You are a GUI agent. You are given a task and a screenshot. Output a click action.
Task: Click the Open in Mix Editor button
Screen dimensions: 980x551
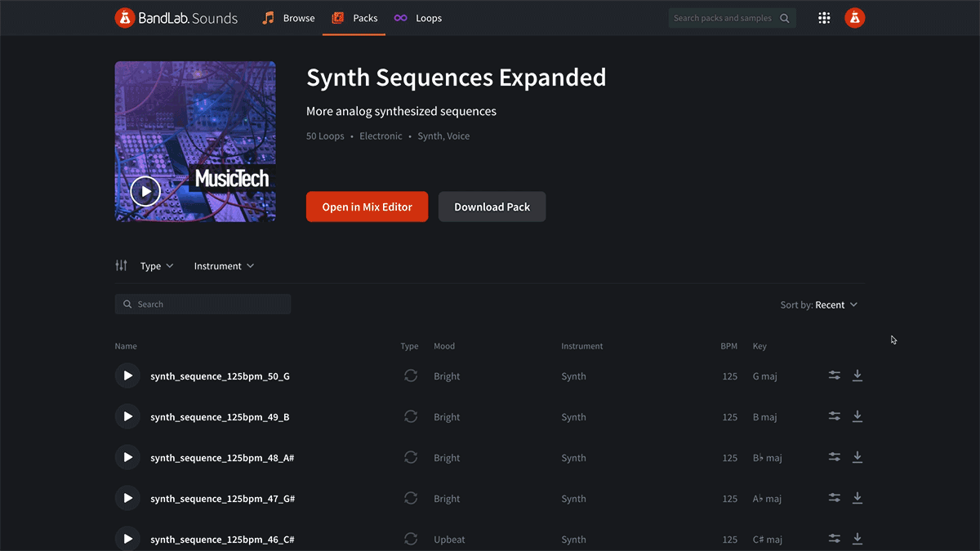click(x=367, y=207)
